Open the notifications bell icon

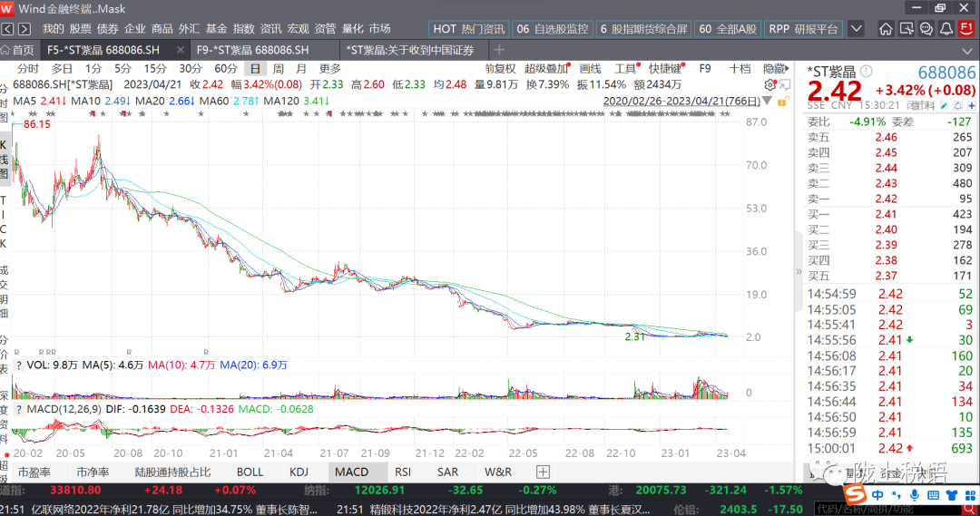[x=946, y=29]
